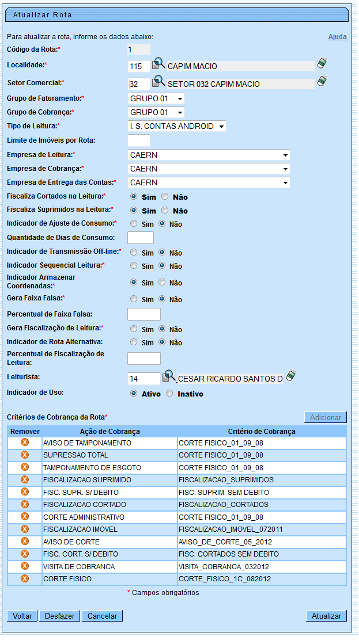Open Setor Comercial search magnifier icon
The image size is (359, 644).
tap(158, 81)
